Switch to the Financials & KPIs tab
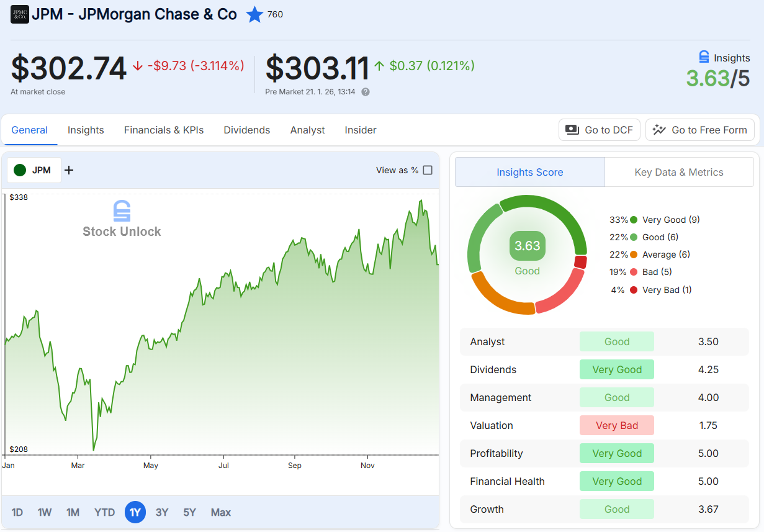This screenshot has height=532, width=764. click(164, 130)
